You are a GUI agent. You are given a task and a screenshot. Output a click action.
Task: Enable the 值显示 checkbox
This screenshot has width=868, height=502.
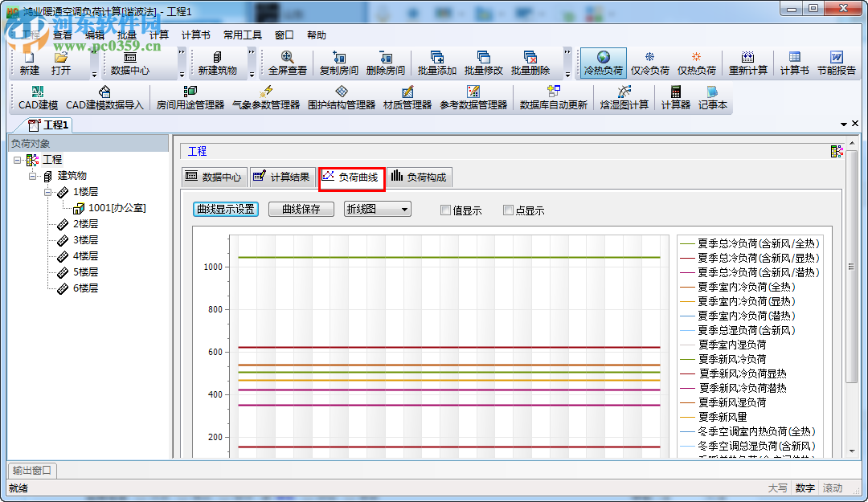446,210
